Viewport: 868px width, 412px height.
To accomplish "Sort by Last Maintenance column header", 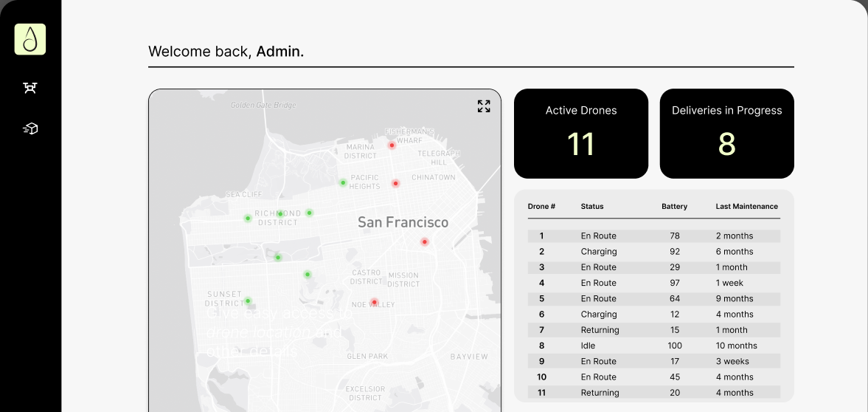I will coord(747,206).
